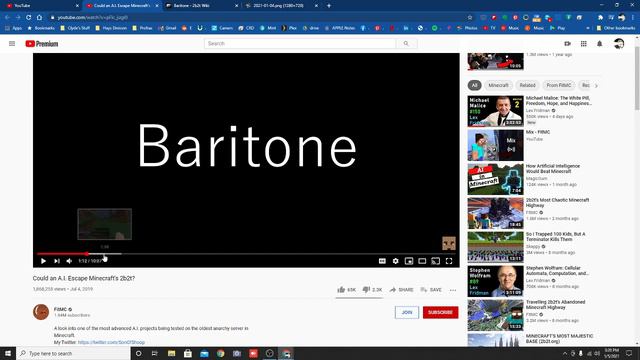
Task: Open Other bookmarks folder
Action: [616, 28]
